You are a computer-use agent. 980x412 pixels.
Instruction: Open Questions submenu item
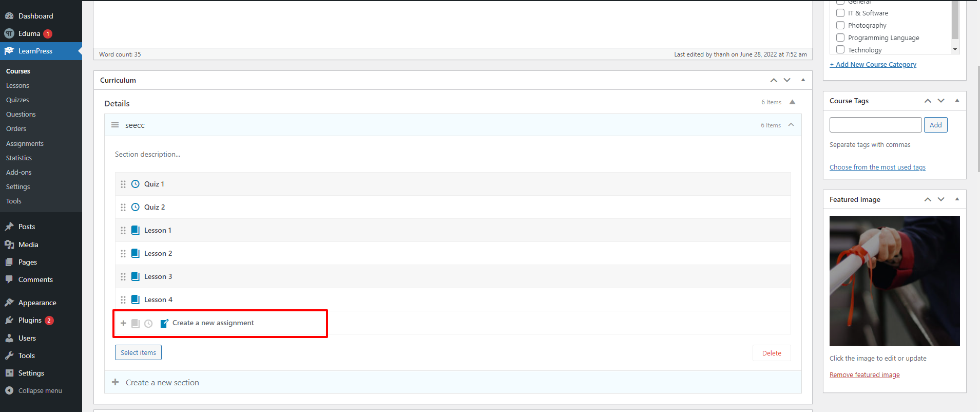(x=21, y=114)
